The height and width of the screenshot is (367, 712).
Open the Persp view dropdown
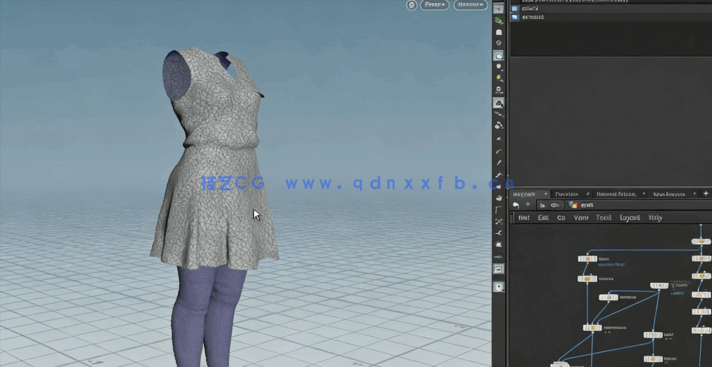click(435, 5)
